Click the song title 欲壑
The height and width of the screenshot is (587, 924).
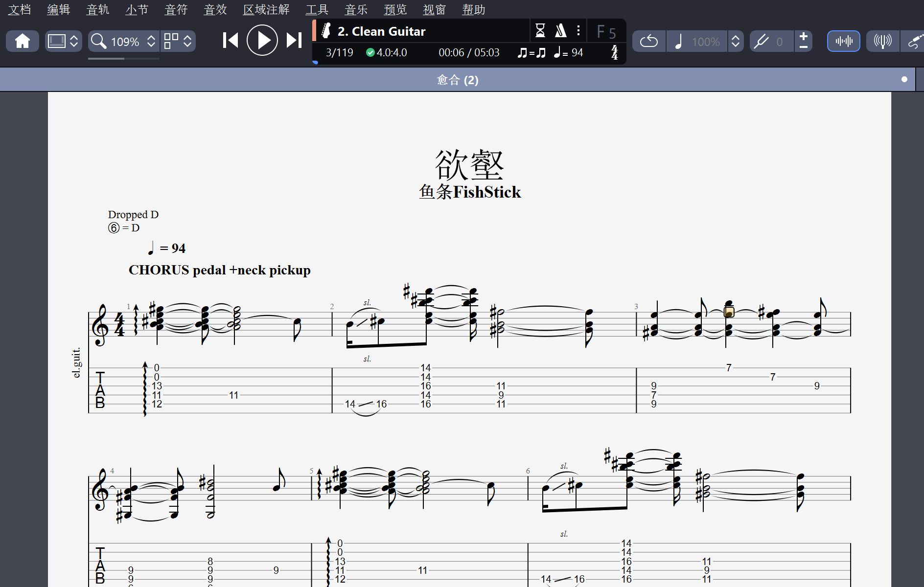click(x=469, y=165)
